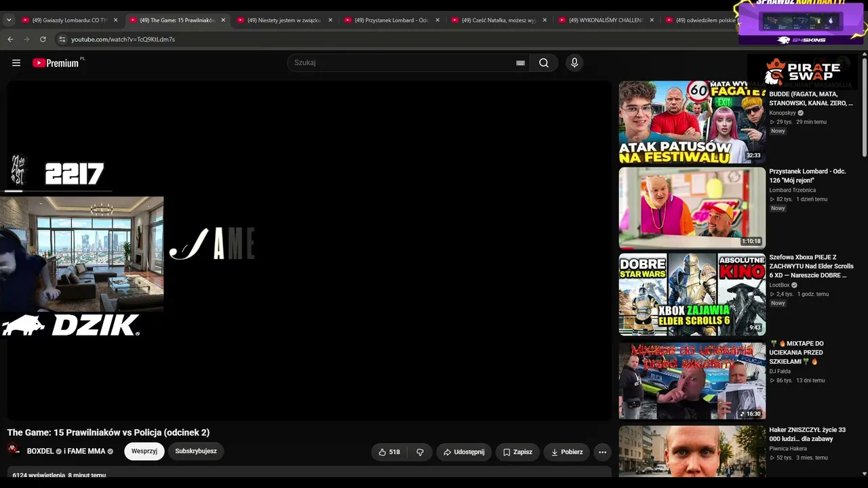Open the Lombard Trzebnica 1:10:18 video thumbnail

(692, 208)
